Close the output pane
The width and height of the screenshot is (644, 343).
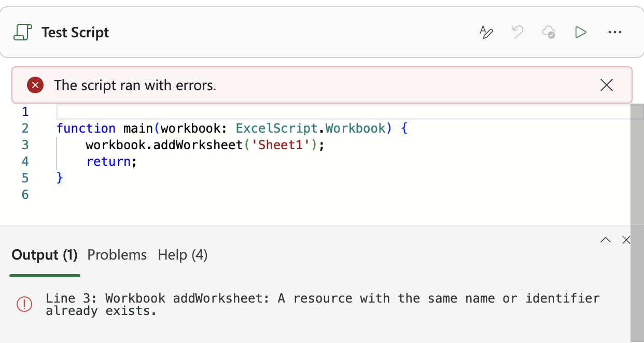[626, 240]
